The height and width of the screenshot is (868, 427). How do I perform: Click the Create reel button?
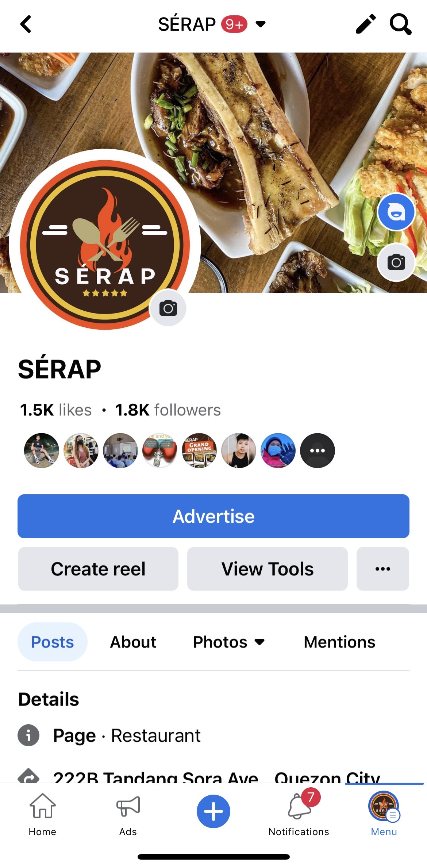98,568
